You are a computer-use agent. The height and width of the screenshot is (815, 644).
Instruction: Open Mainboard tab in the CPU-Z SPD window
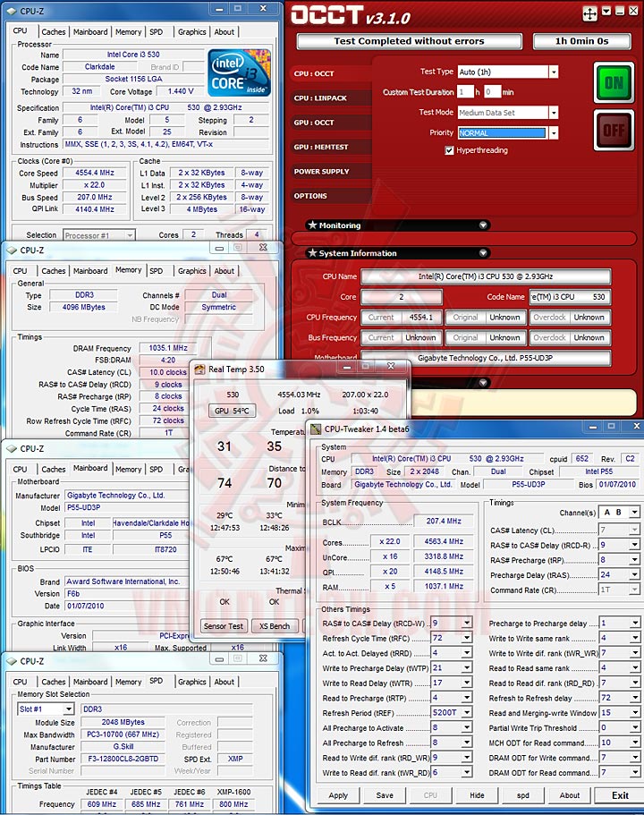pyautogui.click(x=90, y=682)
